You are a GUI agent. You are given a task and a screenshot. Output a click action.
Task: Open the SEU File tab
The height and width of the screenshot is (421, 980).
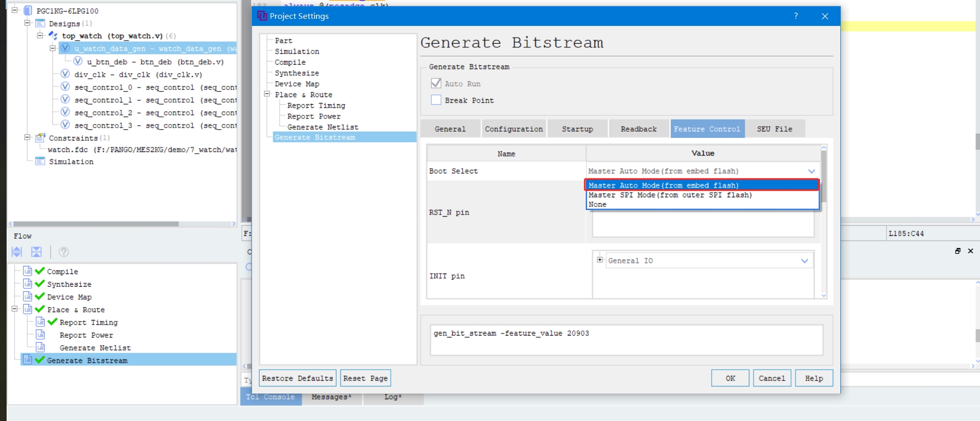[x=775, y=129]
